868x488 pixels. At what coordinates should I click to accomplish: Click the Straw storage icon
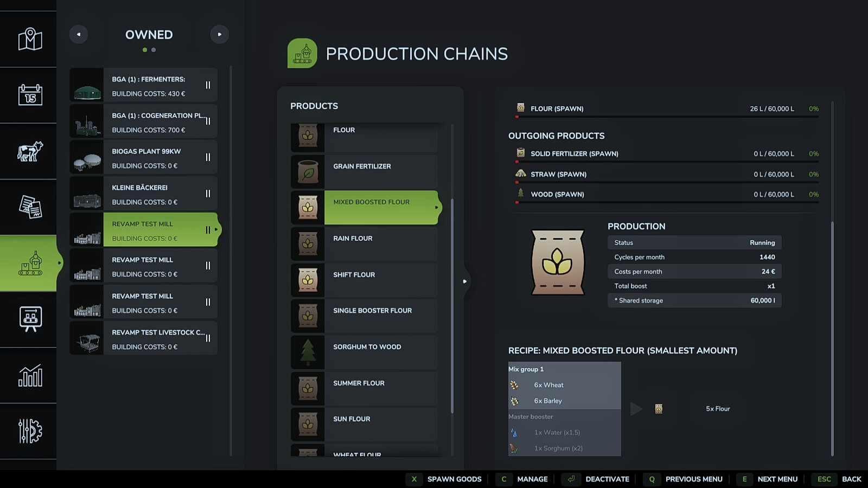(521, 174)
